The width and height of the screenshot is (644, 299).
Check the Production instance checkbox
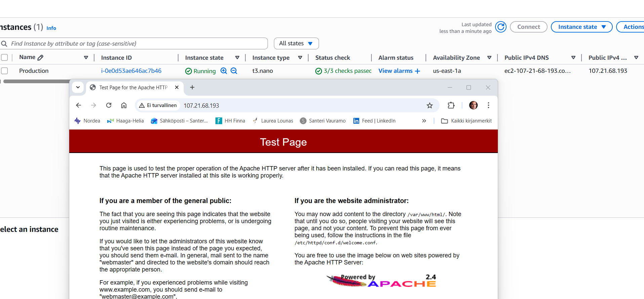click(x=4, y=71)
